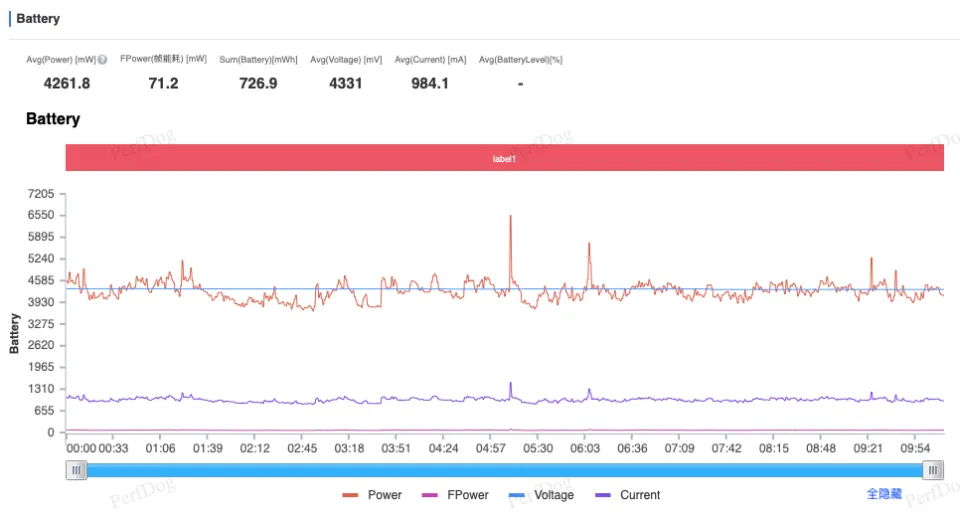Click the FPower value 71.2

coord(163,84)
